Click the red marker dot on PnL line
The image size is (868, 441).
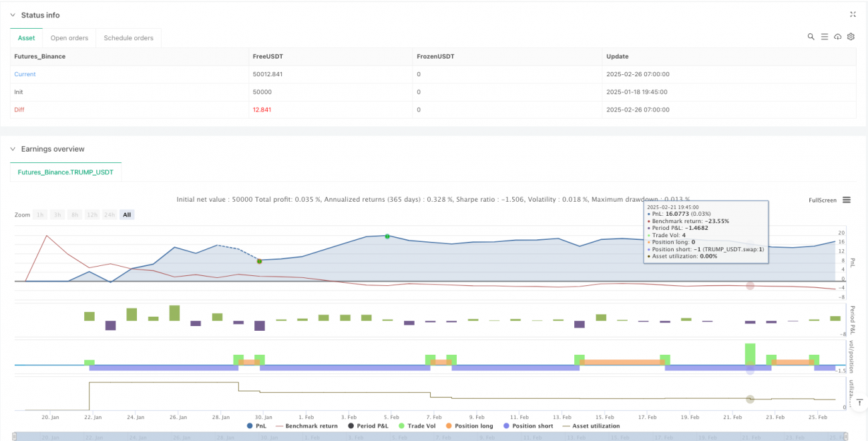click(x=259, y=261)
